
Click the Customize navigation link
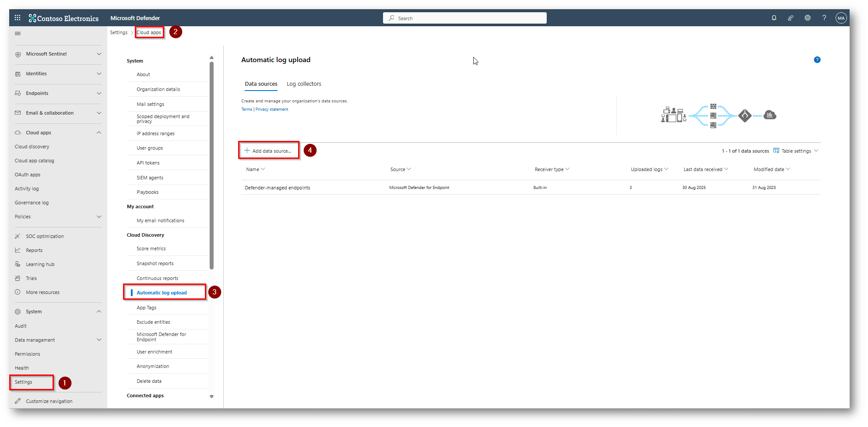click(x=49, y=401)
